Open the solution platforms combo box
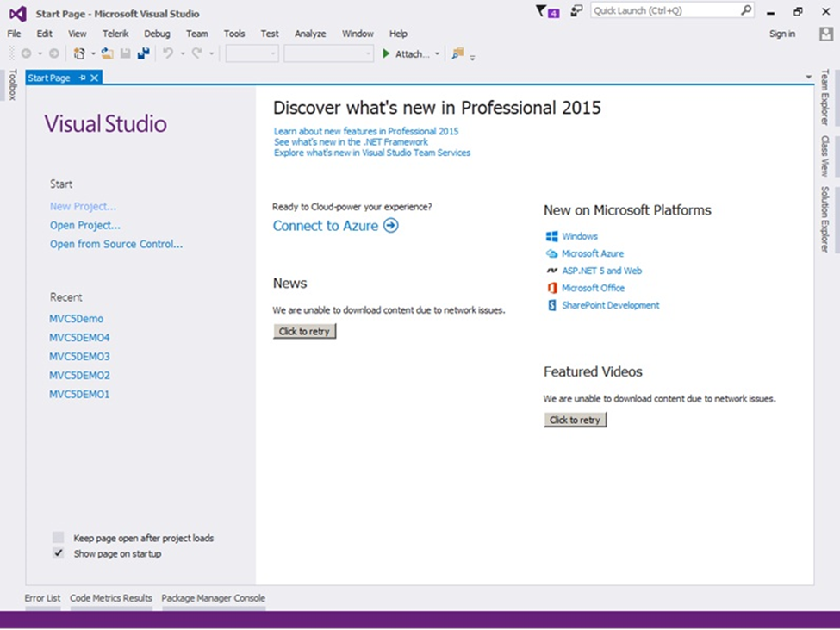 coord(327,53)
